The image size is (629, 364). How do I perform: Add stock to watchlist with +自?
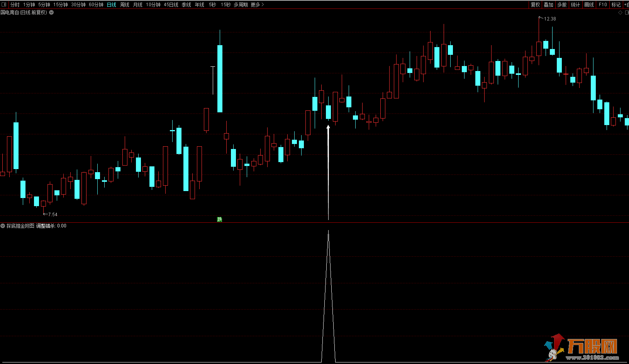(626, 5)
